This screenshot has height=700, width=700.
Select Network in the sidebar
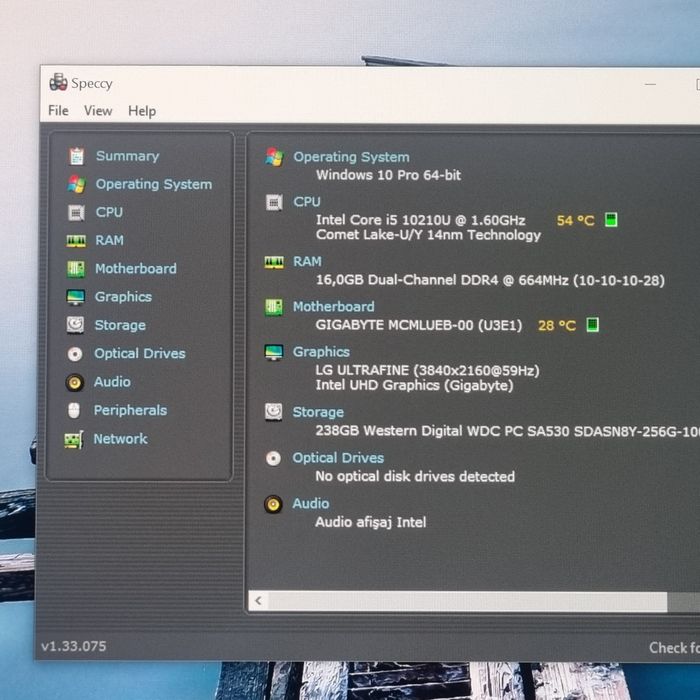tap(121, 439)
